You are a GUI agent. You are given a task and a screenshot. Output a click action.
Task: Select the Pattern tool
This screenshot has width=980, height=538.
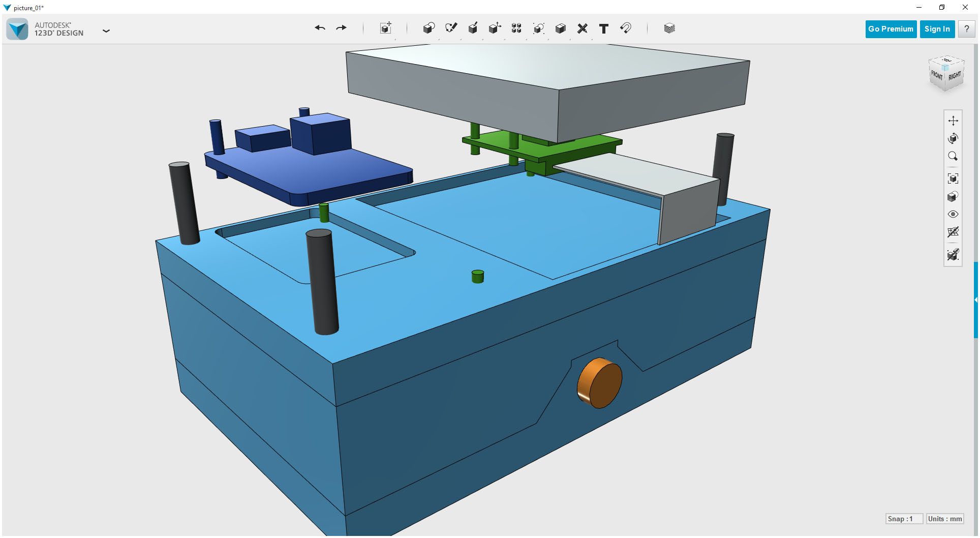coord(516,28)
